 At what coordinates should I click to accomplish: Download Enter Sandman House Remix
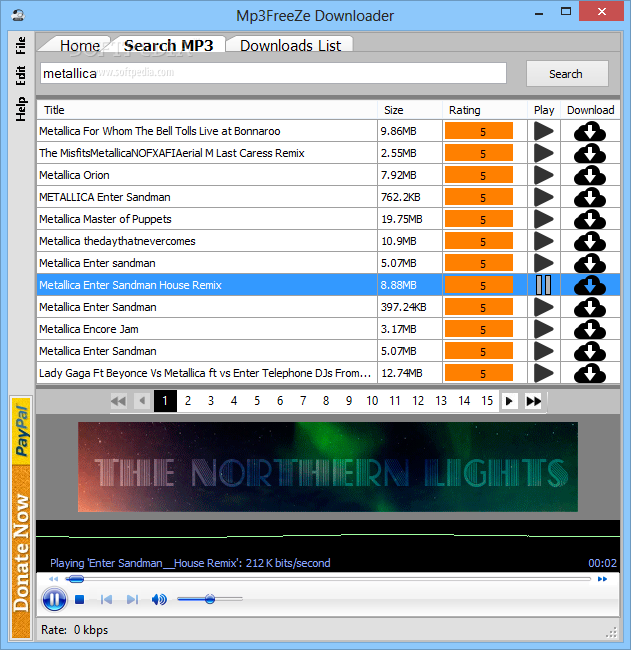590,285
